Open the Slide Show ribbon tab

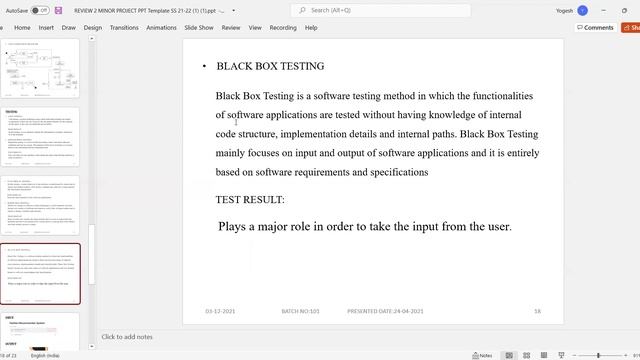point(199,28)
